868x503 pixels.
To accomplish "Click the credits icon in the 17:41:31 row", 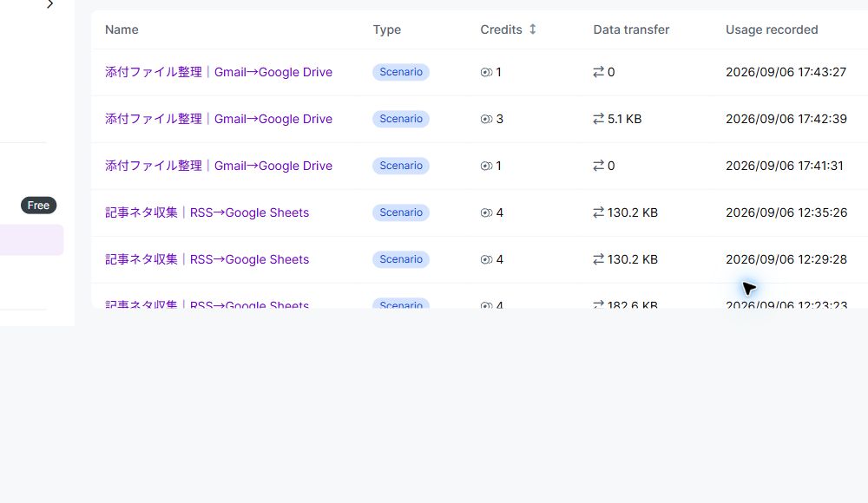I will coord(486,166).
